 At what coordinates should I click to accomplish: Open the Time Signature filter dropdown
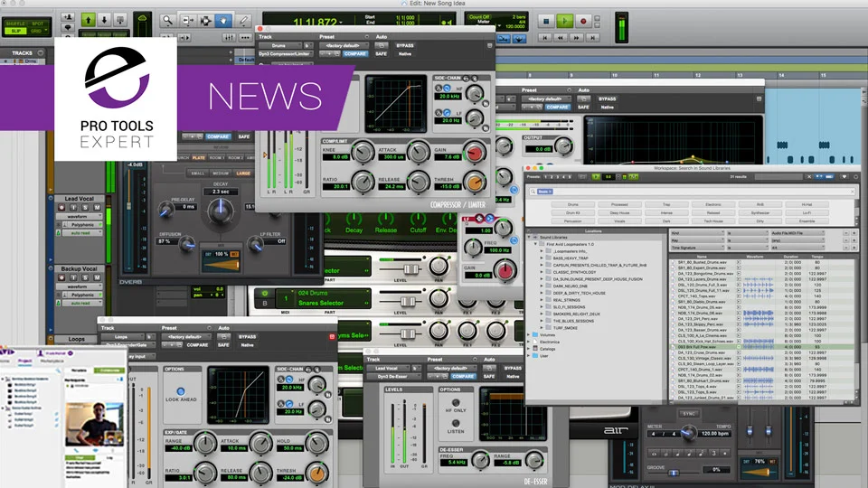(x=697, y=248)
